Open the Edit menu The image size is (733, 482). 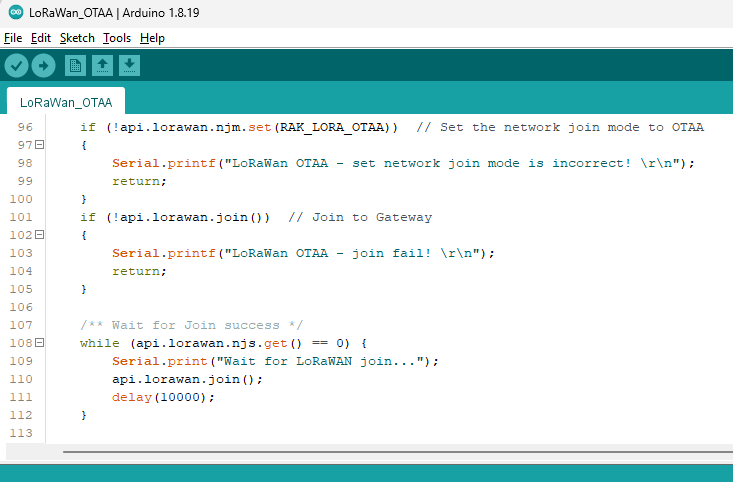[x=41, y=38]
